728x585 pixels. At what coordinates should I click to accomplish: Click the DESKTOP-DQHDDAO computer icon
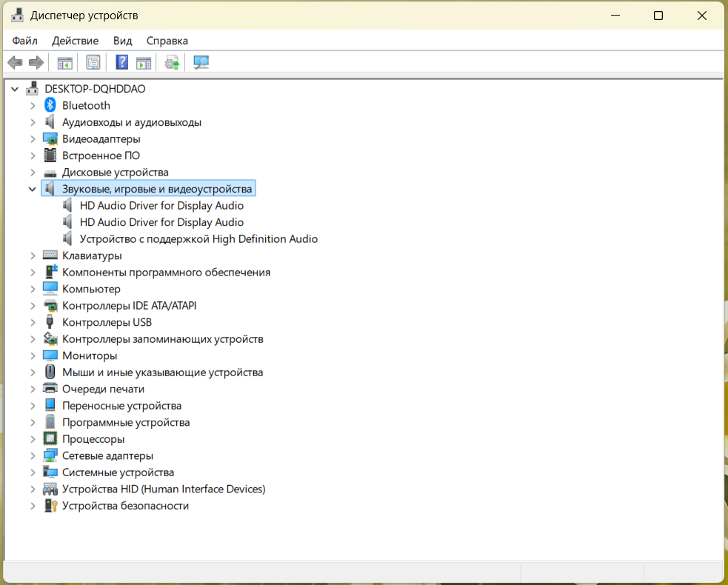click(x=32, y=88)
